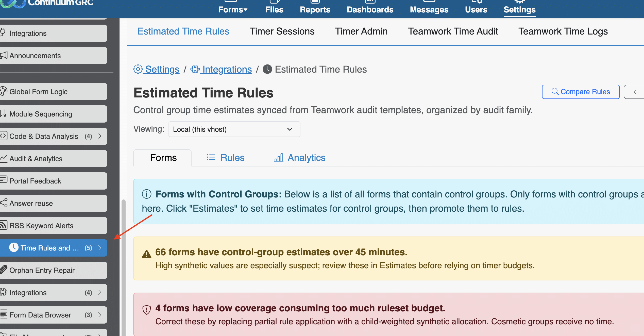Expand Integrations (4) submenu chevron
644x336 pixels.
point(100,293)
